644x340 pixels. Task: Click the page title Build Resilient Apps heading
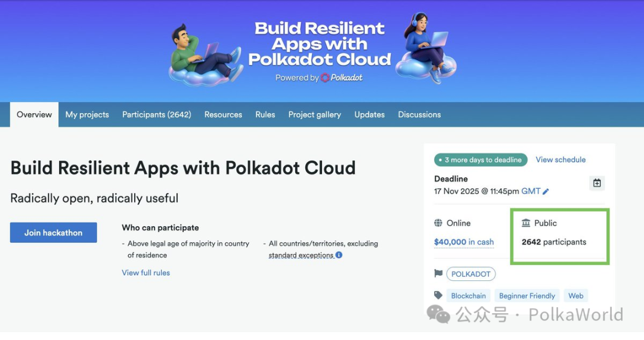click(183, 168)
